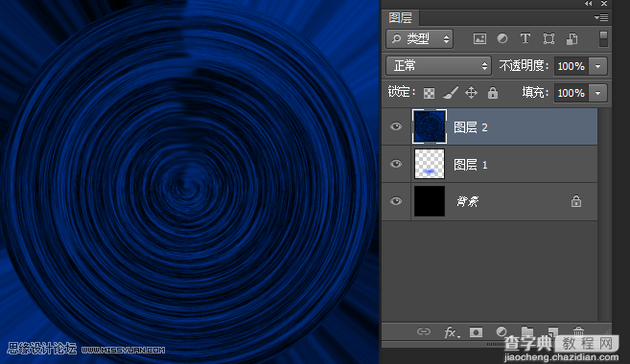Filter layers by shape type icon
The width and height of the screenshot is (630, 364).
[548, 38]
